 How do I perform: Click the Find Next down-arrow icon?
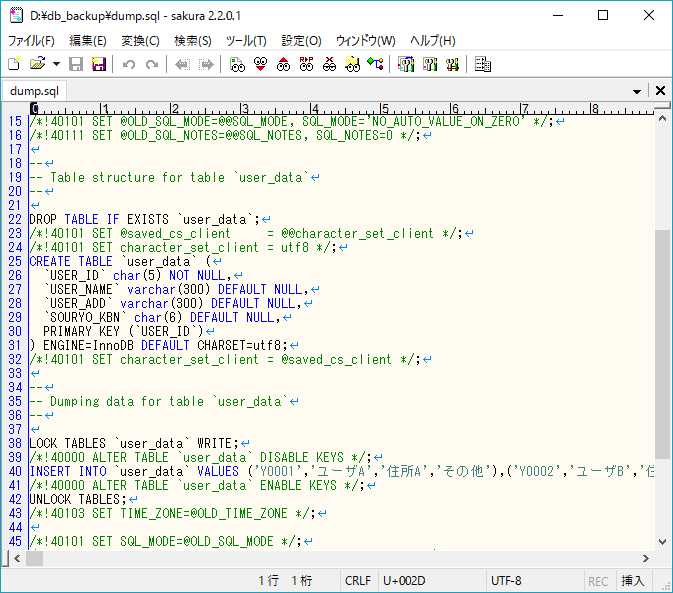click(x=261, y=64)
